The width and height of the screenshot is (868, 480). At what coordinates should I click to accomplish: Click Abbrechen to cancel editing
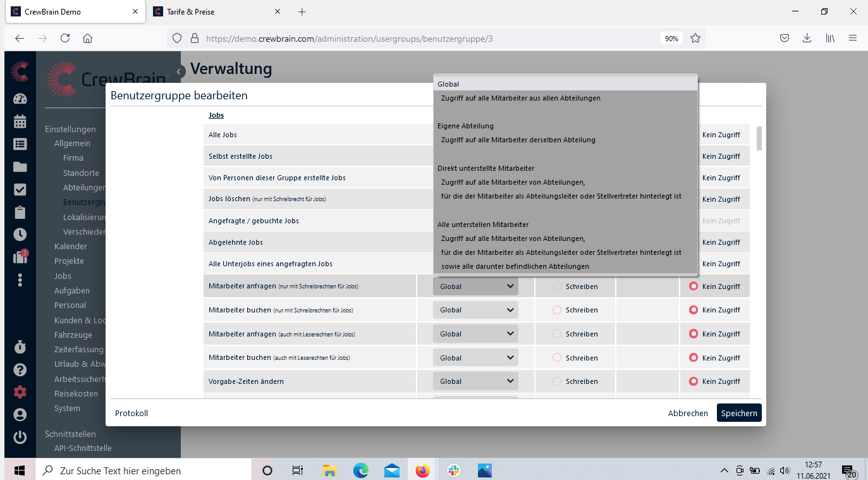pos(688,413)
